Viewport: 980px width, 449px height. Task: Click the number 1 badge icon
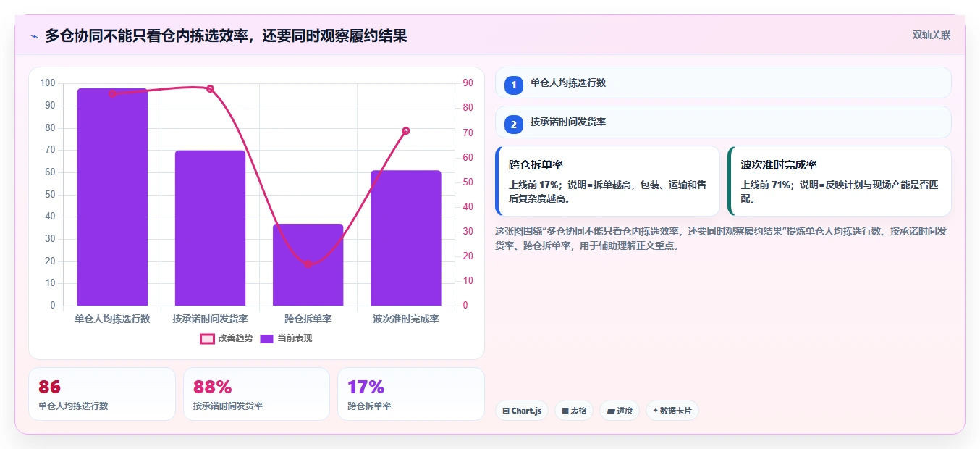click(514, 85)
